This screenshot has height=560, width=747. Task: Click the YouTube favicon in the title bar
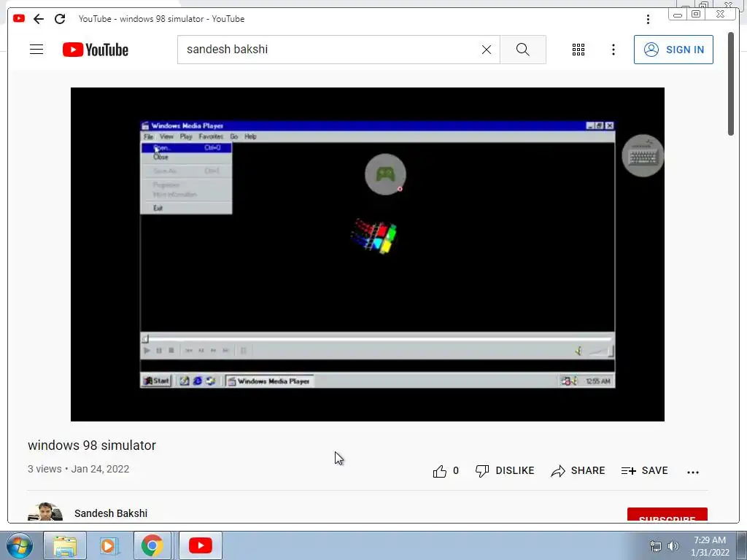pyautogui.click(x=19, y=18)
